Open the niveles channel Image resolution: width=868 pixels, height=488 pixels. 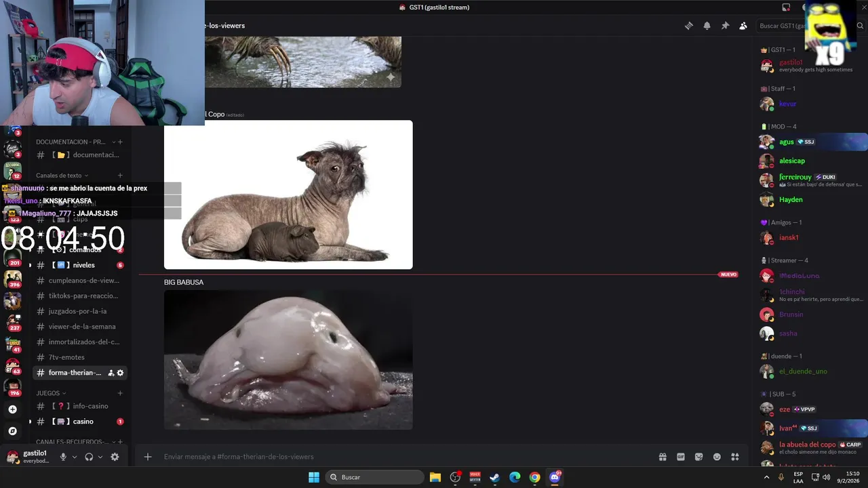point(80,265)
